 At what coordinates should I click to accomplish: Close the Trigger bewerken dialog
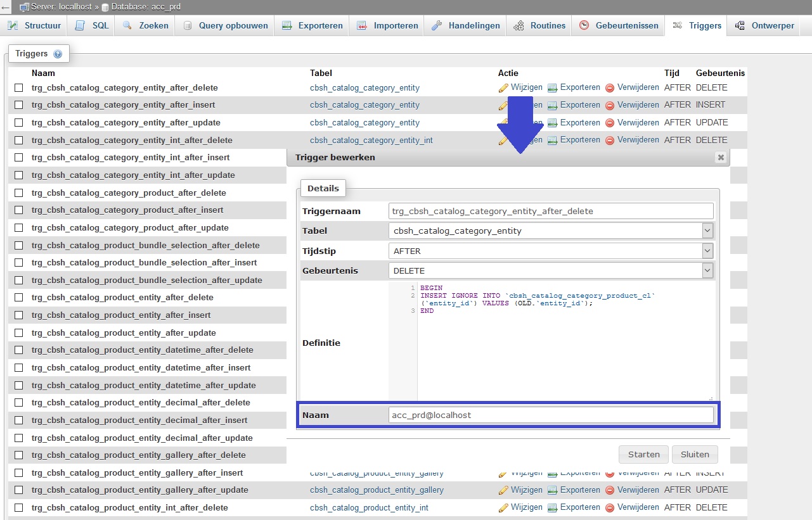point(720,158)
